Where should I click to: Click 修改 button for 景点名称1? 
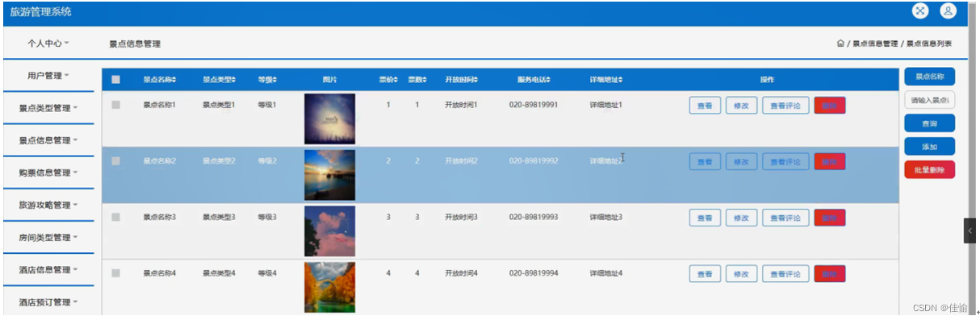741,106
